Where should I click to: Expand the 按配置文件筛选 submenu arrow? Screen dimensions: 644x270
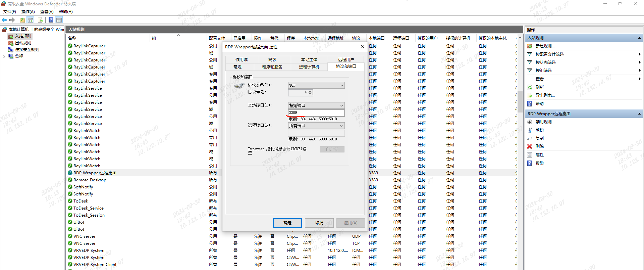tap(640, 54)
